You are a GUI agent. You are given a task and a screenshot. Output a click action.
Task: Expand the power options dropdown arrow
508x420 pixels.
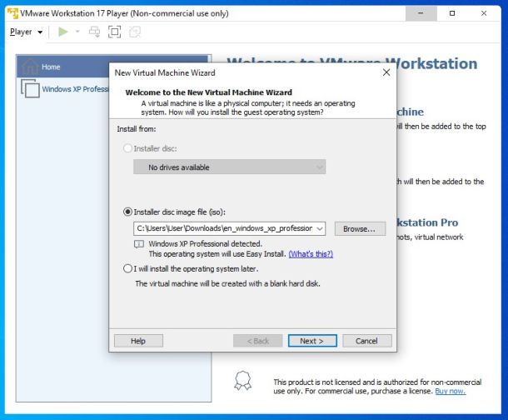click(x=77, y=32)
